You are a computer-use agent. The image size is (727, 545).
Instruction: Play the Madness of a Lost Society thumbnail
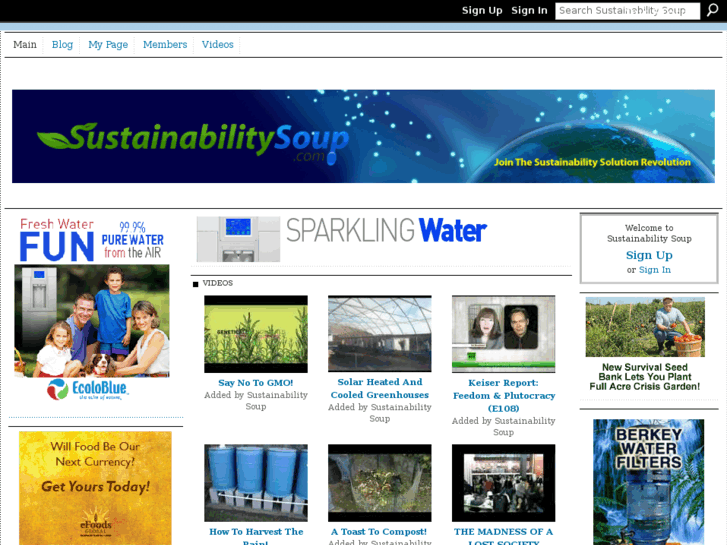click(503, 483)
